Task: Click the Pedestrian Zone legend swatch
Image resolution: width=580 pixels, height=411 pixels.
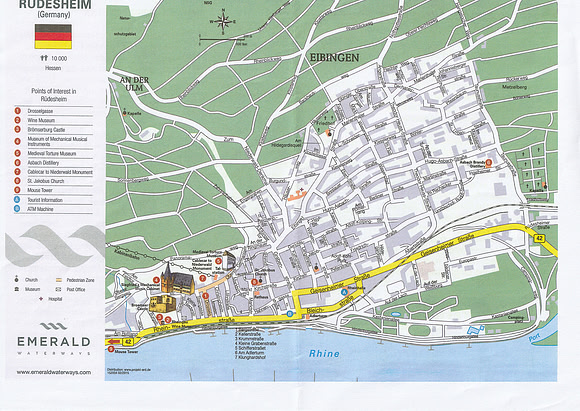Action: point(59,280)
